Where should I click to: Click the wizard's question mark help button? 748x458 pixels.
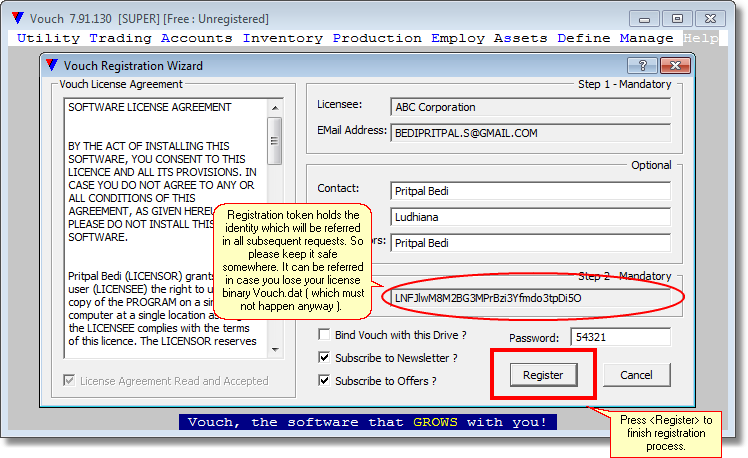pyautogui.click(x=642, y=65)
